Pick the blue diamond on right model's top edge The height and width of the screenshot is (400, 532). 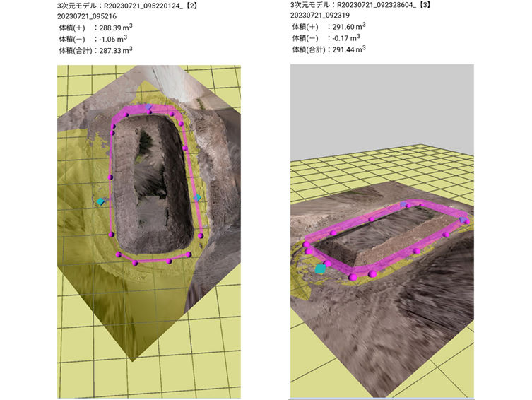tap(404, 205)
